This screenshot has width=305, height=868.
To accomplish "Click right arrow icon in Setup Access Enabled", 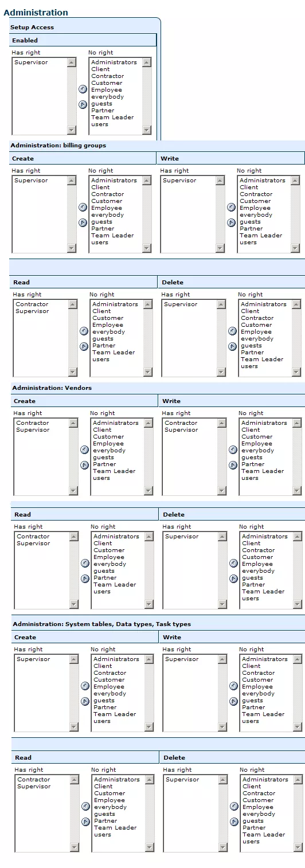I will click(83, 104).
